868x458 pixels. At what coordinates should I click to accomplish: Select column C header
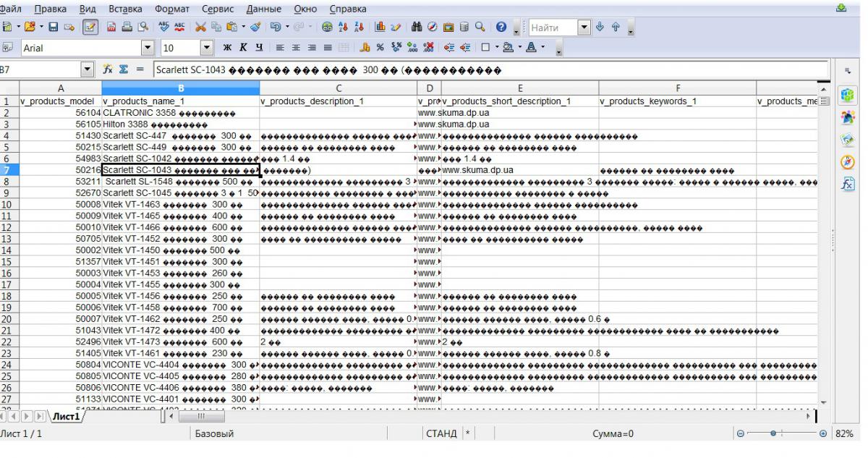point(339,88)
